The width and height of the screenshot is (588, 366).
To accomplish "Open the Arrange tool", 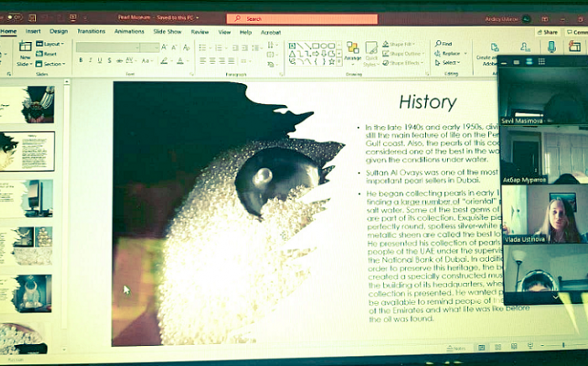I will click(353, 50).
